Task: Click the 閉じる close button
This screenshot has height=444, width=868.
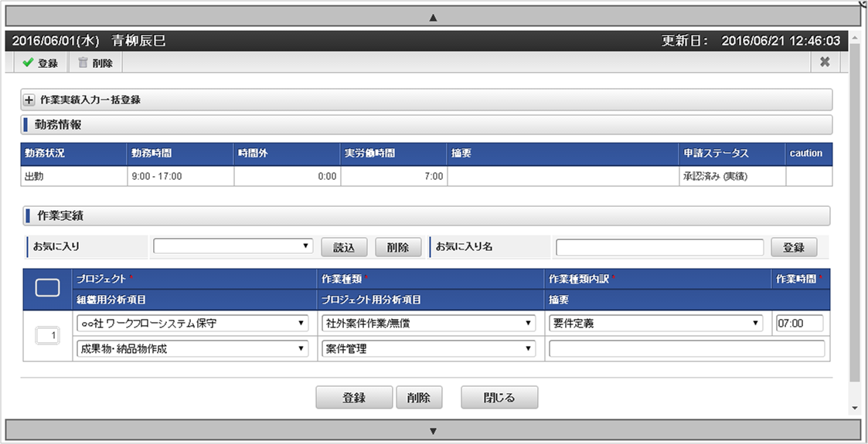Action: pyautogui.click(x=499, y=397)
